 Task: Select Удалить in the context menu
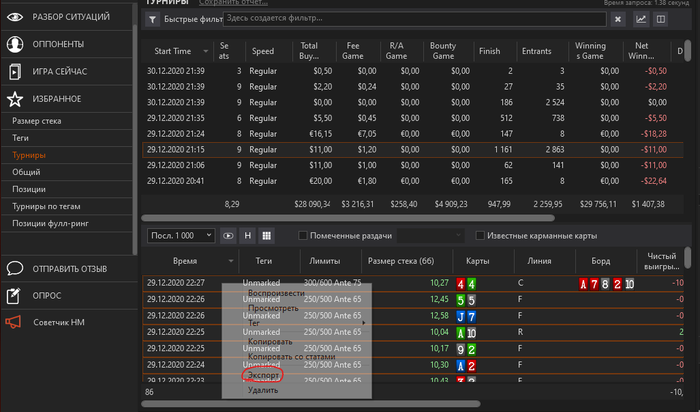(264, 390)
